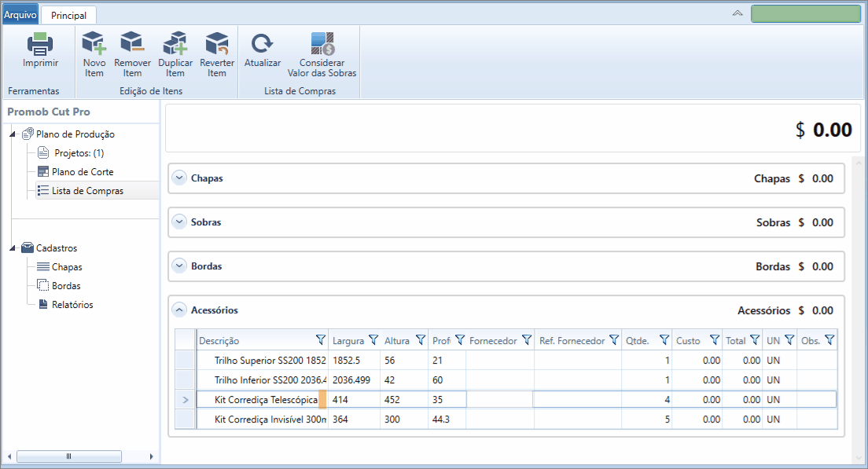
Task: Click the left panel scroll left arrow
Action: 9,456
